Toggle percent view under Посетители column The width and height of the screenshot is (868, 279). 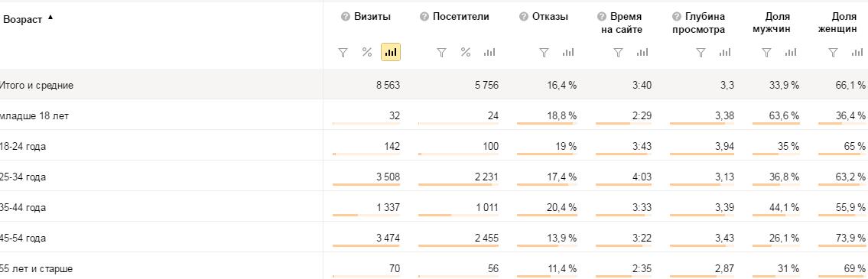tap(466, 53)
